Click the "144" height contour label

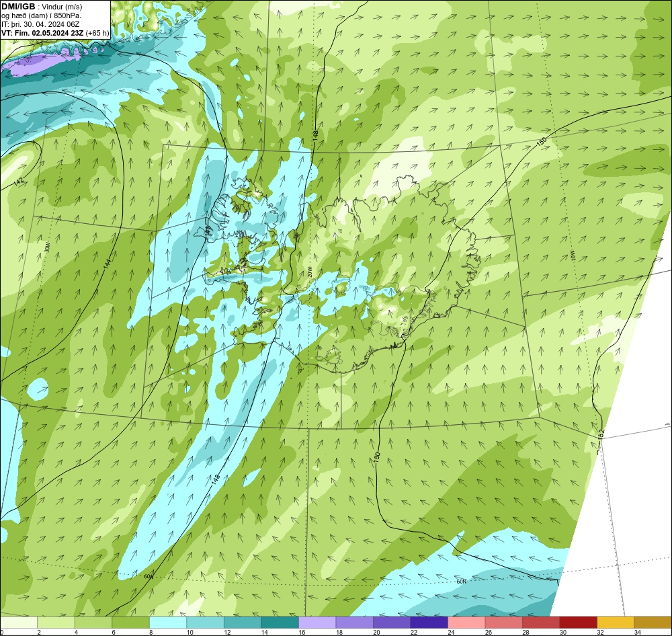[x=107, y=264]
